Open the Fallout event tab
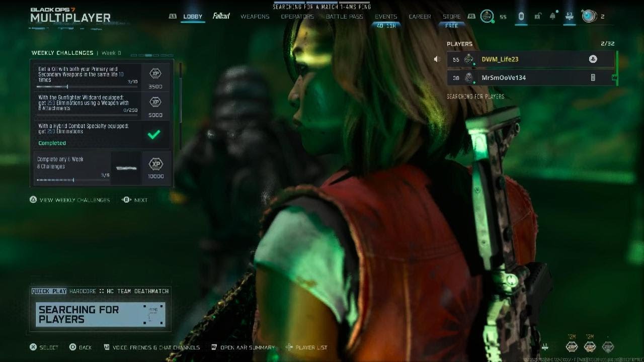The height and width of the screenshot is (362, 644). 221,16
